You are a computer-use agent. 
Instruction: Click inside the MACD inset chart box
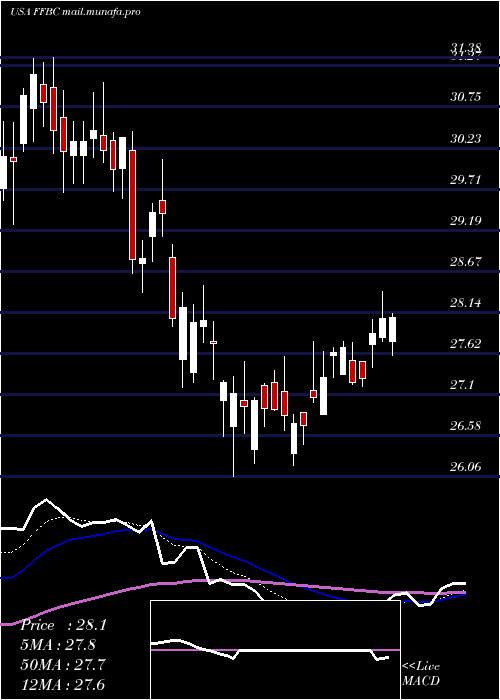[x=275, y=650]
